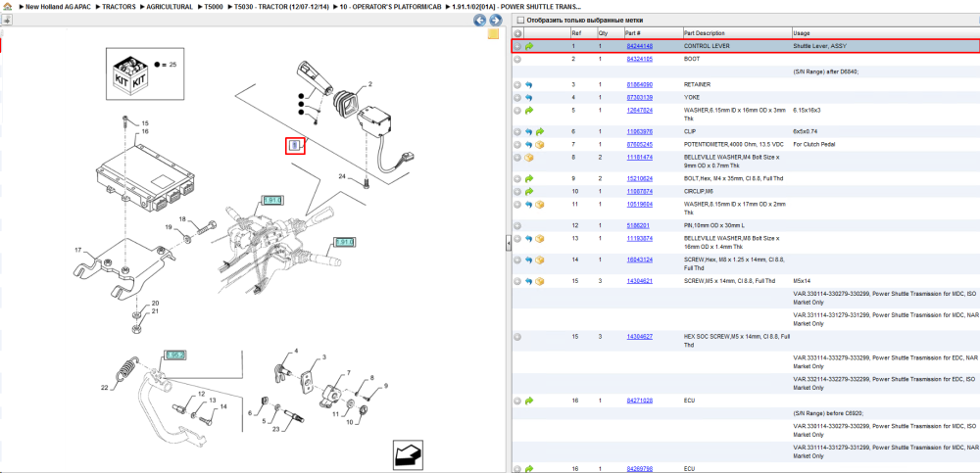Open the yellow note icon above diagram

tap(493, 33)
